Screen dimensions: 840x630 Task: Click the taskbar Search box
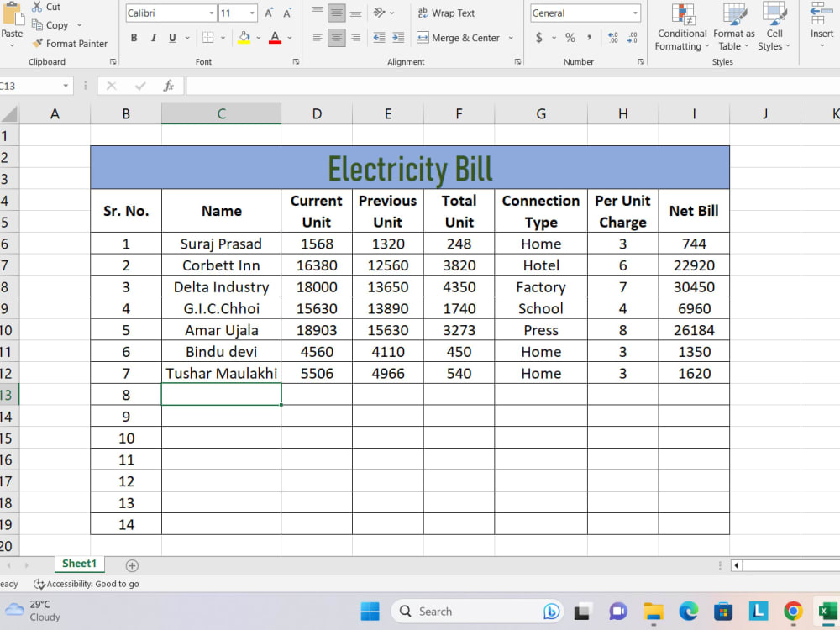click(477, 612)
